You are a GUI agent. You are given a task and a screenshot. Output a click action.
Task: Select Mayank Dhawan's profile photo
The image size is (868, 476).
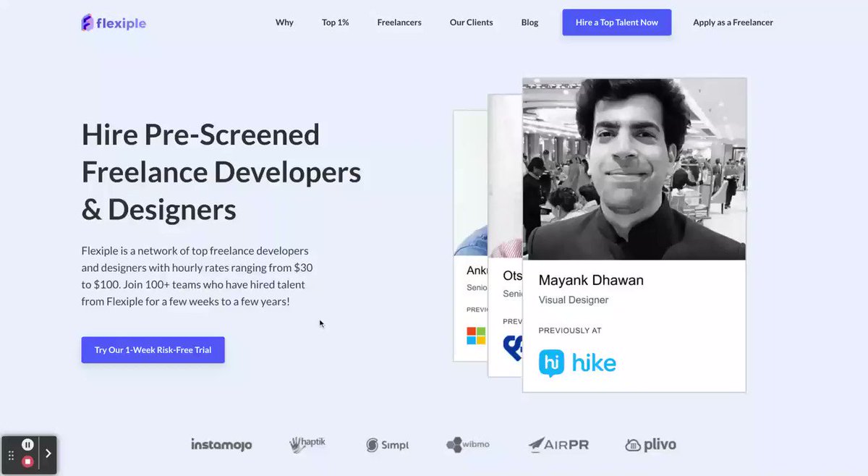click(634, 169)
